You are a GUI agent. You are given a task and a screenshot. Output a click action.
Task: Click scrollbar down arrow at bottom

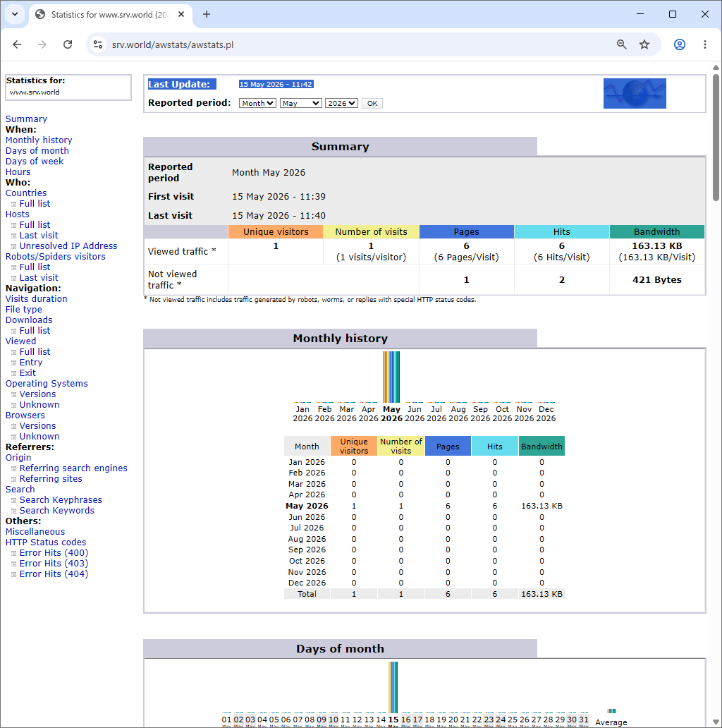716,722
